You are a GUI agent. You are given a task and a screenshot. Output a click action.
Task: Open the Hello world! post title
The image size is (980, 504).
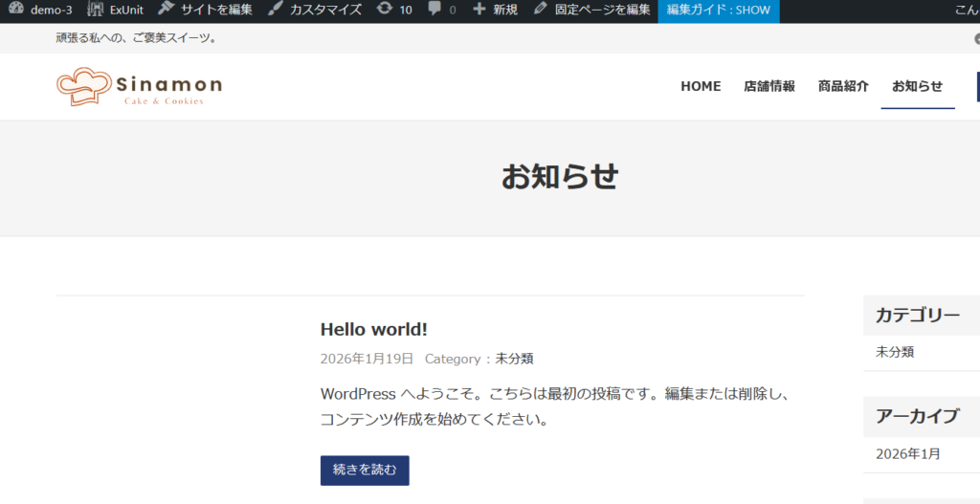coord(373,329)
